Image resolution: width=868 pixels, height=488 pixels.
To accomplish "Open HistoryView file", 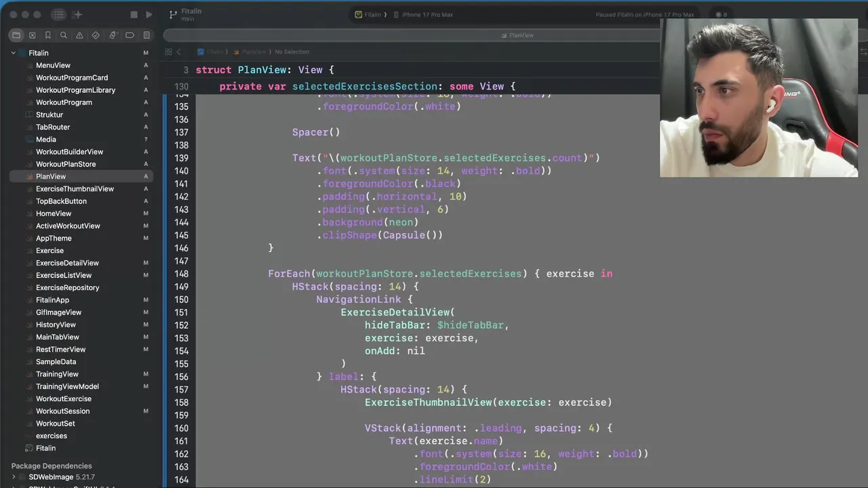I will click(56, 325).
